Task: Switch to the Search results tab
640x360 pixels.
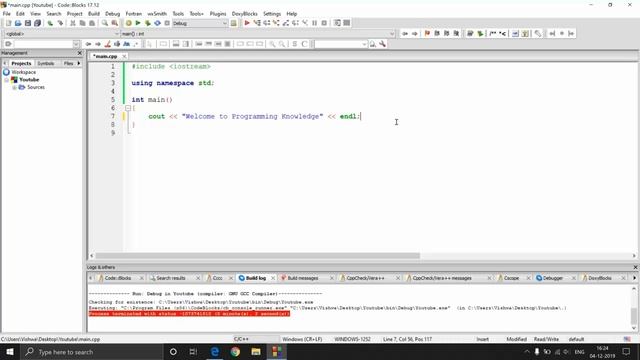Action: coord(171,278)
